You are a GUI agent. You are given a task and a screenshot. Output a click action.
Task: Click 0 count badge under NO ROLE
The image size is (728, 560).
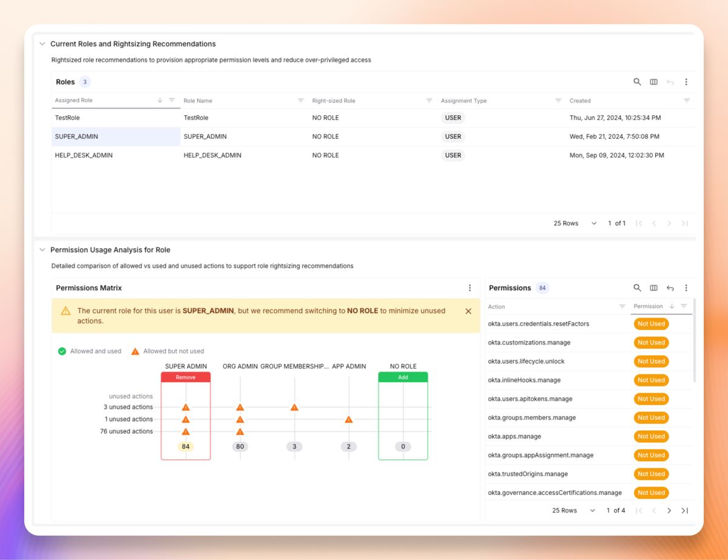click(x=403, y=447)
